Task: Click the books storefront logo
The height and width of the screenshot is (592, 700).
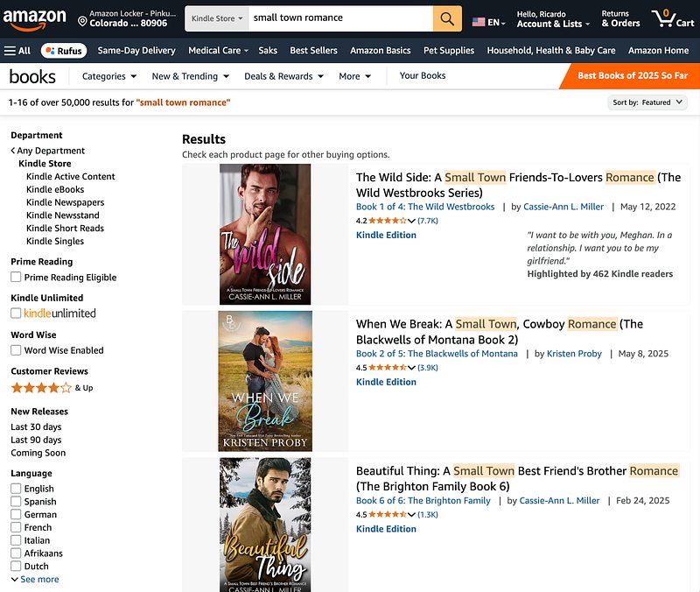Action: (32, 76)
